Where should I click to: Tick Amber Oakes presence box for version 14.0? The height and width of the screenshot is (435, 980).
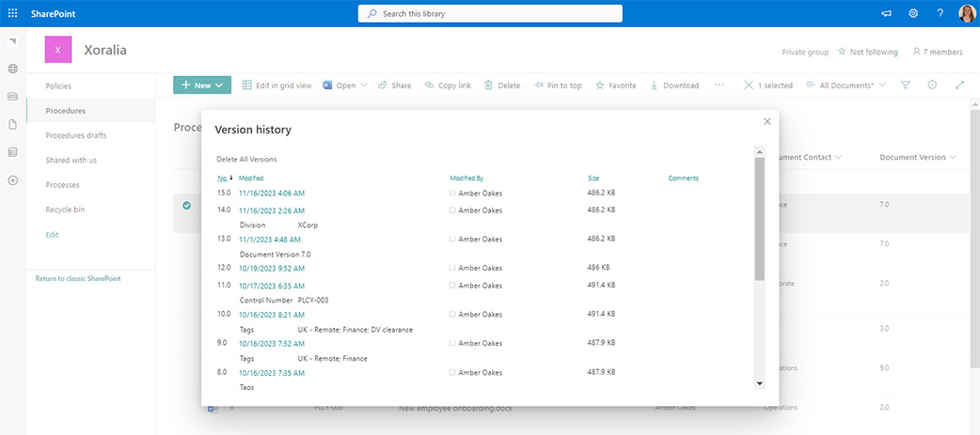coord(451,210)
